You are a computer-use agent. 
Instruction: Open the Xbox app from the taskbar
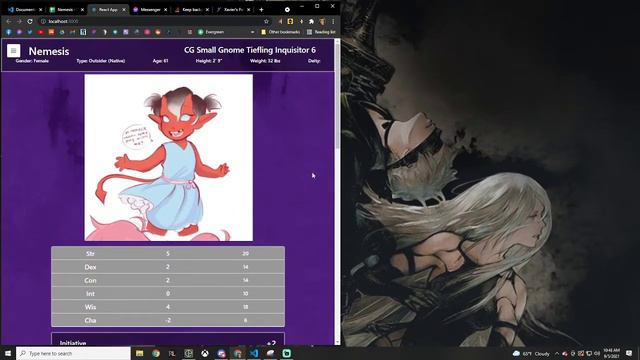[x=205, y=353]
